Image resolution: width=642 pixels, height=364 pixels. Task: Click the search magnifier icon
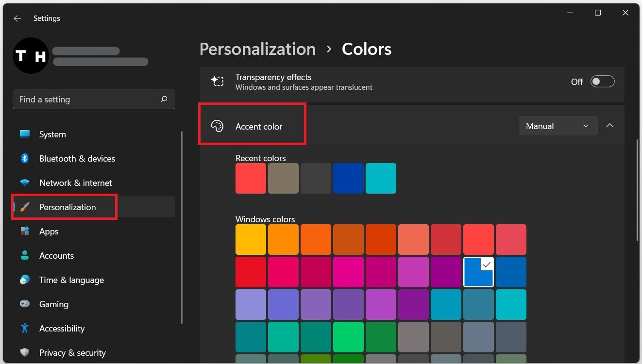click(164, 99)
